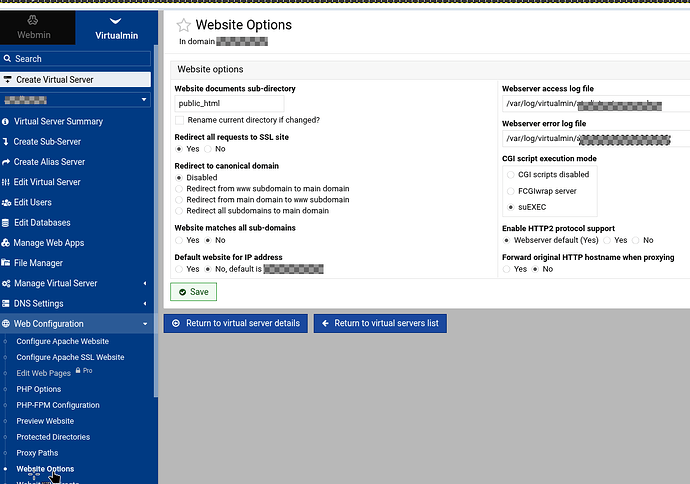Screen dimensions: 690x484
Task: Click the DNS Settings server icon
Action: click(x=6, y=304)
